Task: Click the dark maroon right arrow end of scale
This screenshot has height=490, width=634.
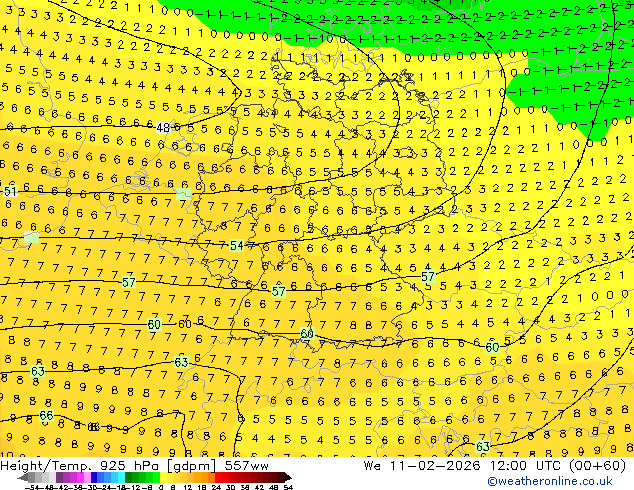Action: [288, 478]
